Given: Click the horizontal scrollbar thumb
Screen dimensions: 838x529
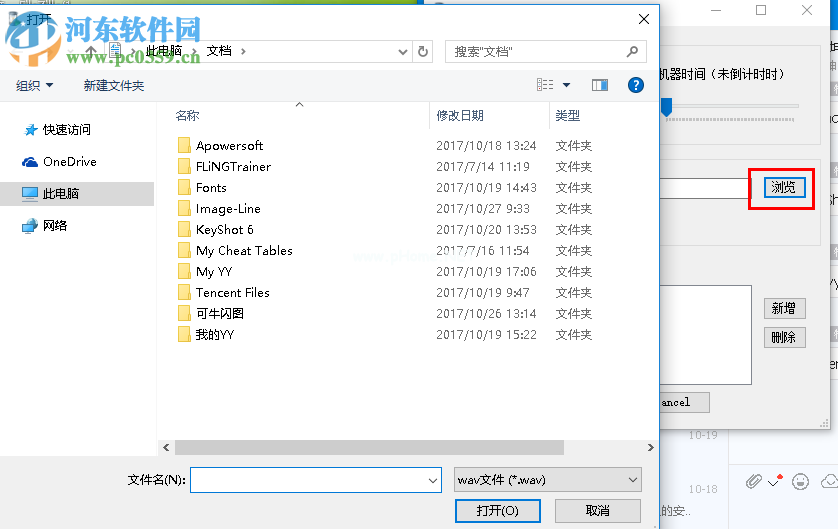Looking at the screenshot, I should 369,448.
